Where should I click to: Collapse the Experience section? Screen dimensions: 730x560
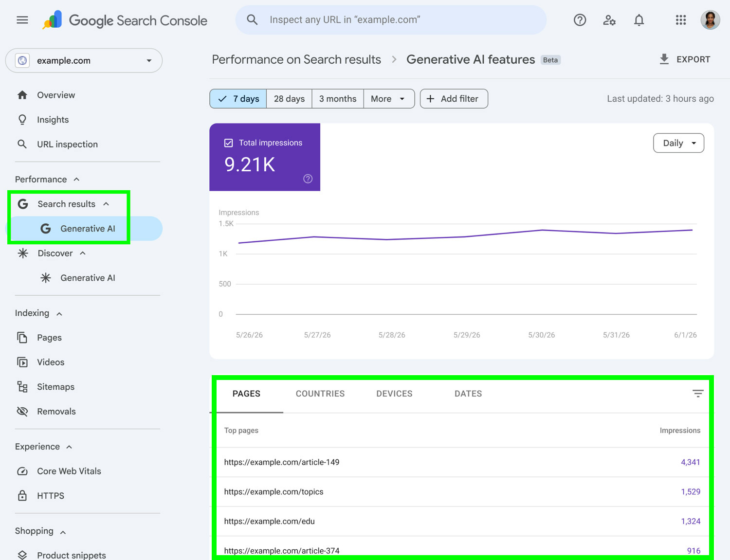pyautogui.click(x=69, y=447)
